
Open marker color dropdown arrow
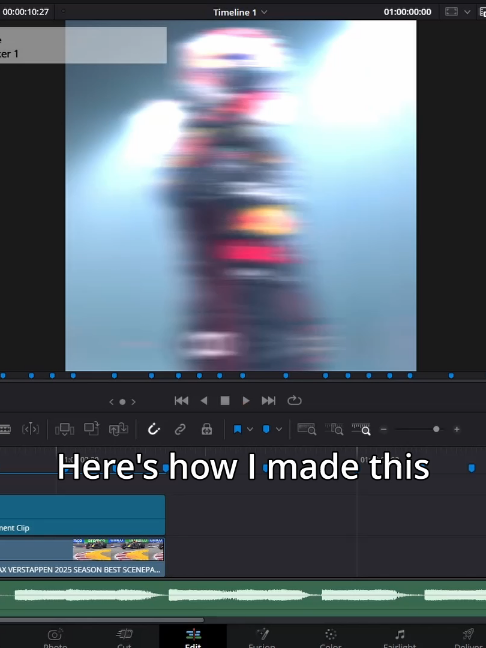[x=279, y=429]
